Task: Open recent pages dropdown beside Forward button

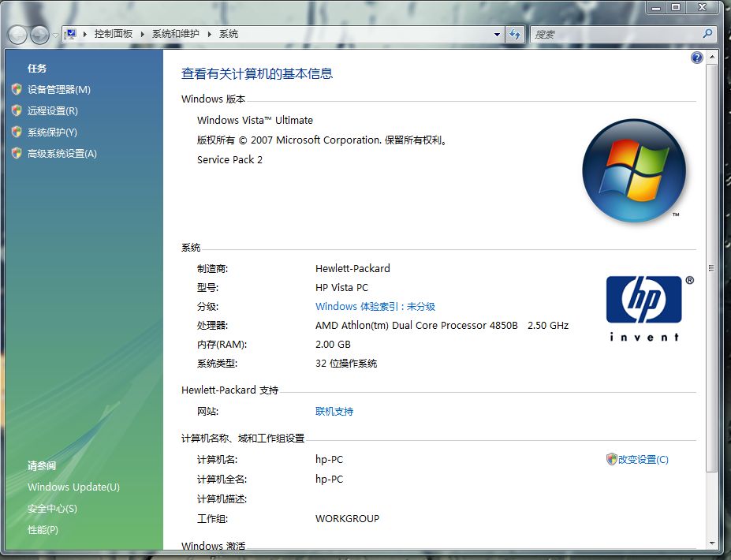Action: [x=55, y=35]
